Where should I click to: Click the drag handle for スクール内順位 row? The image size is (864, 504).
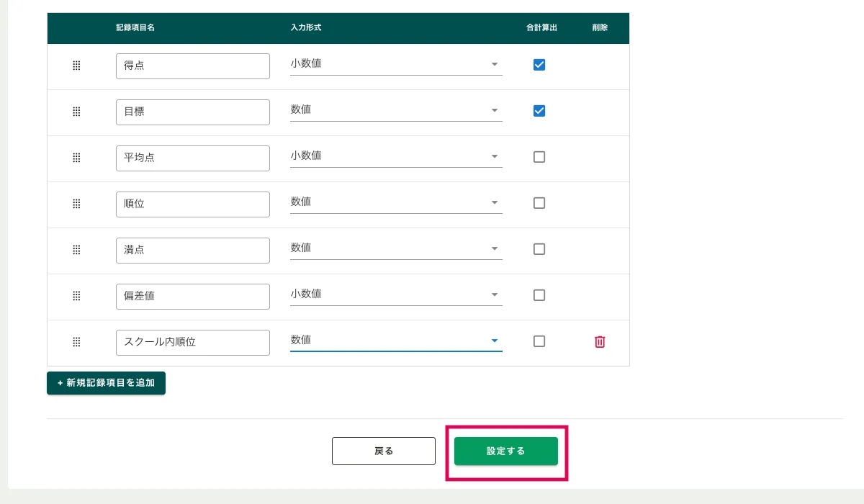(x=76, y=342)
